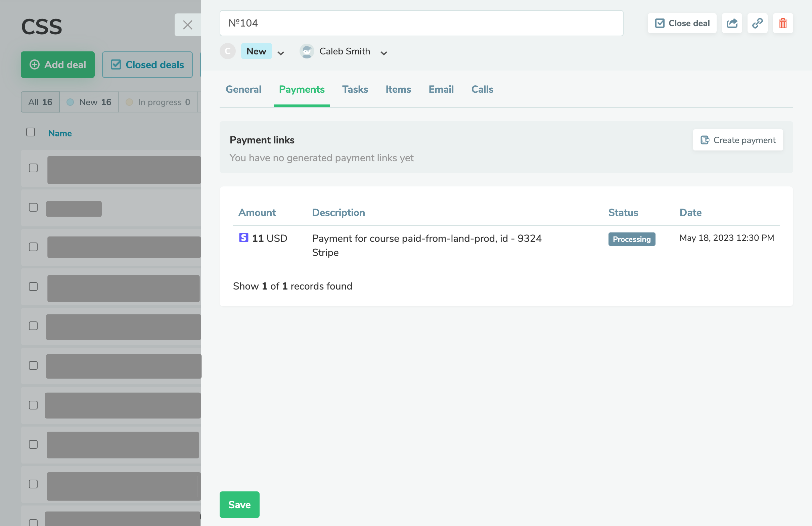Open the Email tab

(441, 89)
